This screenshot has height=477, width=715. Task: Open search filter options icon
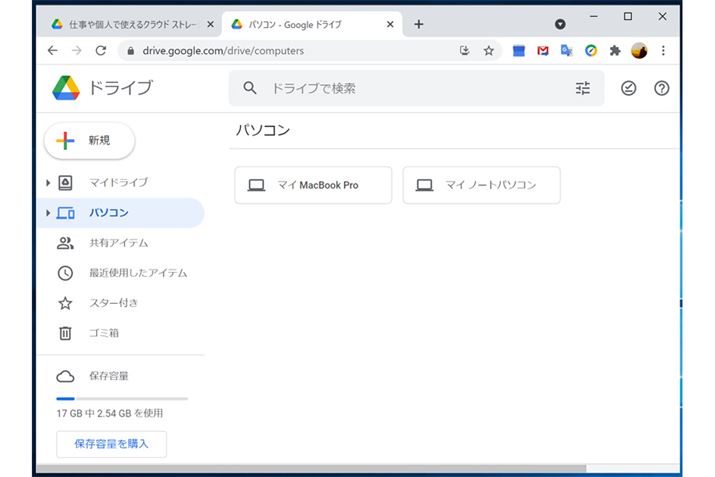[x=583, y=88]
